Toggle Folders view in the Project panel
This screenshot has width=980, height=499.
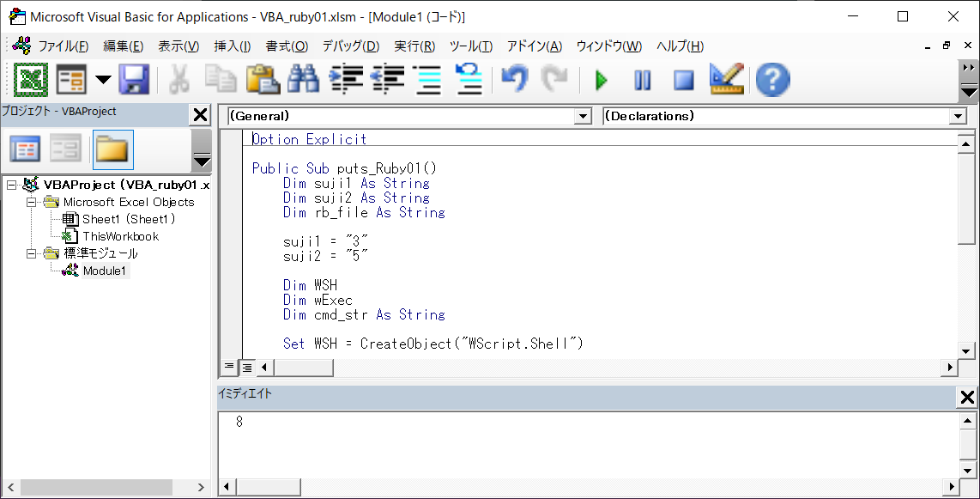click(113, 149)
